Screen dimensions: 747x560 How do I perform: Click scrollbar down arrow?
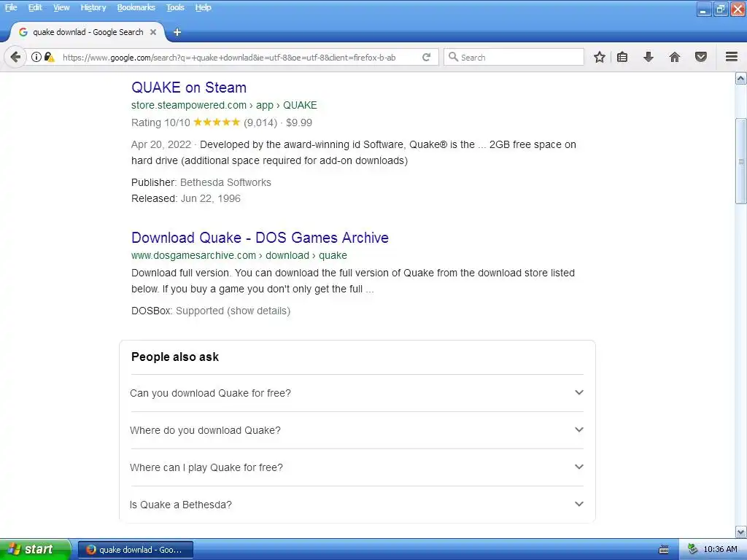tap(741, 532)
